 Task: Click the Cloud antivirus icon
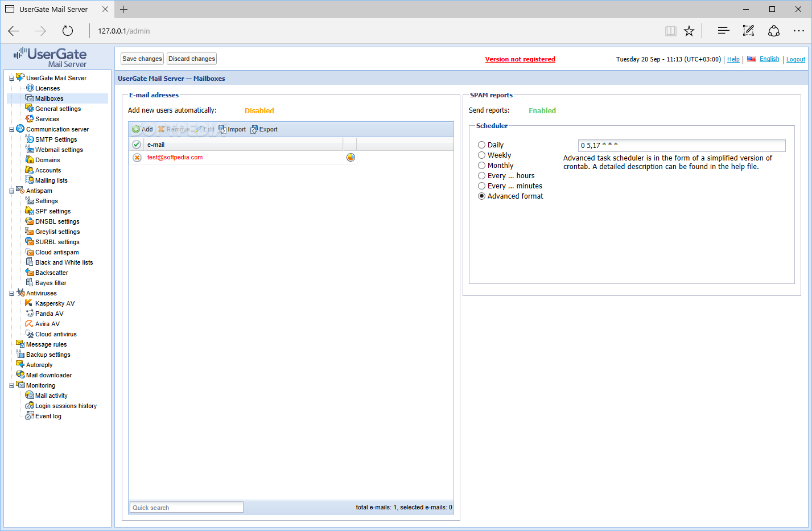click(30, 334)
